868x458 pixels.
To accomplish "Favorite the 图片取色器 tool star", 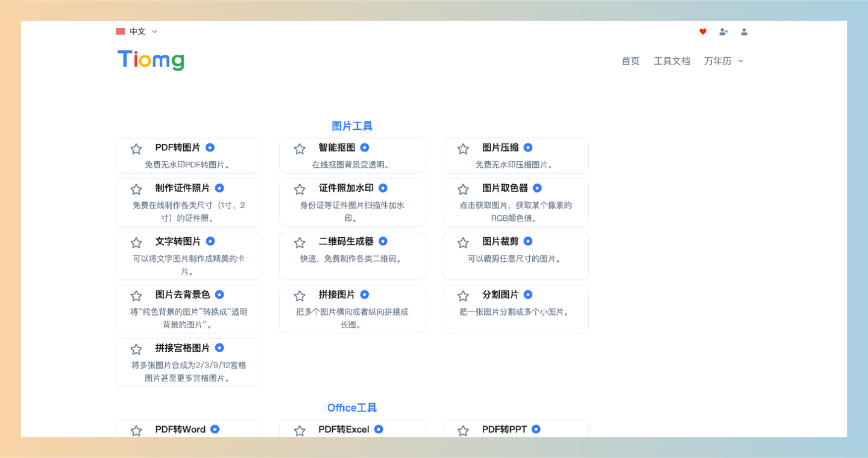I will coord(463,189).
